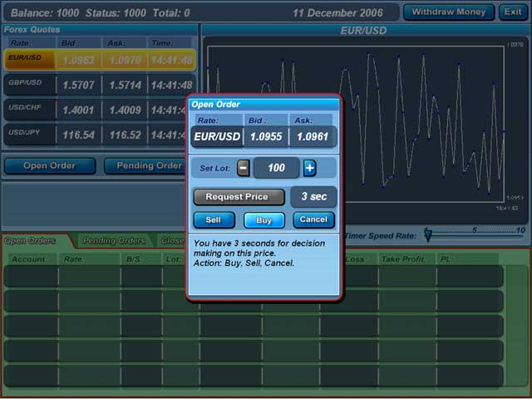This screenshot has width=532, height=399.
Task: Switch to the Pending Orders tab
Action: click(112, 241)
